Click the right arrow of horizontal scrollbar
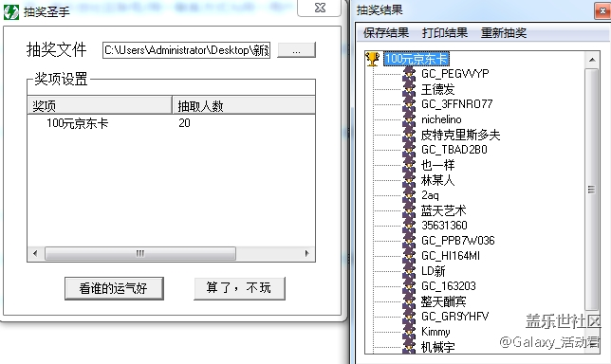The height and width of the screenshot is (364, 611). click(x=307, y=253)
